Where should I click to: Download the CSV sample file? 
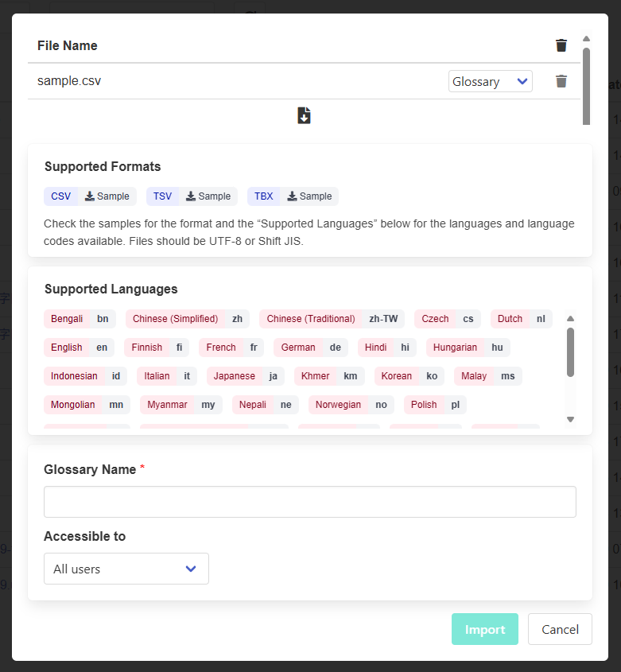[x=107, y=196]
